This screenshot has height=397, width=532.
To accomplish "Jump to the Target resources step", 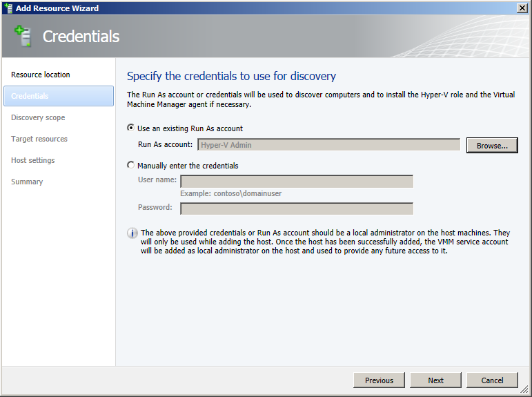I will [x=39, y=139].
